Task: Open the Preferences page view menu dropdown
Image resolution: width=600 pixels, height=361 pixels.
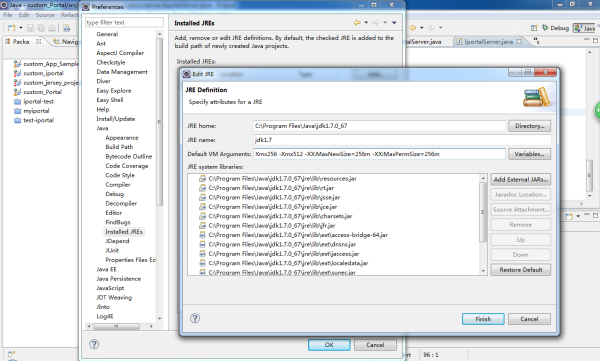Action: pyautogui.click(x=394, y=23)
